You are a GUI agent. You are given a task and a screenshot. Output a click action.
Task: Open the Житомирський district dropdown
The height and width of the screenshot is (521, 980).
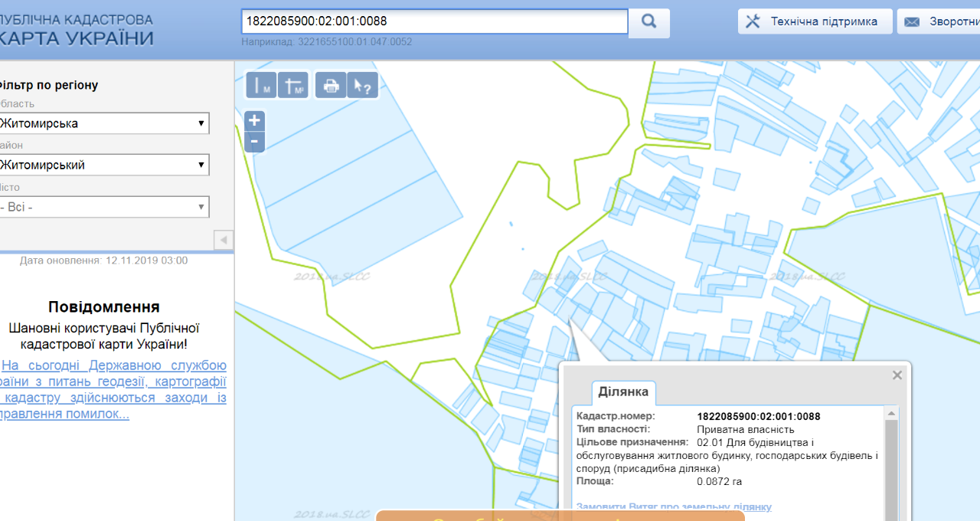pos(103,165)
